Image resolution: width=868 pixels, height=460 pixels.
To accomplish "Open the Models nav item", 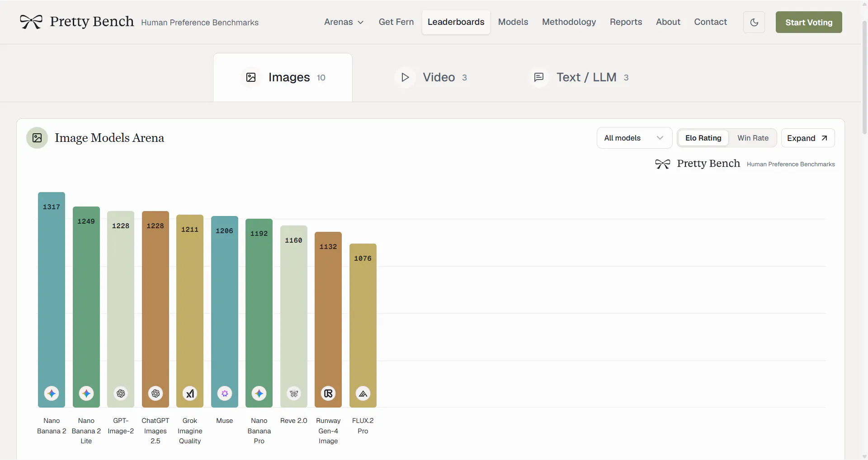I will pos(513,22).
